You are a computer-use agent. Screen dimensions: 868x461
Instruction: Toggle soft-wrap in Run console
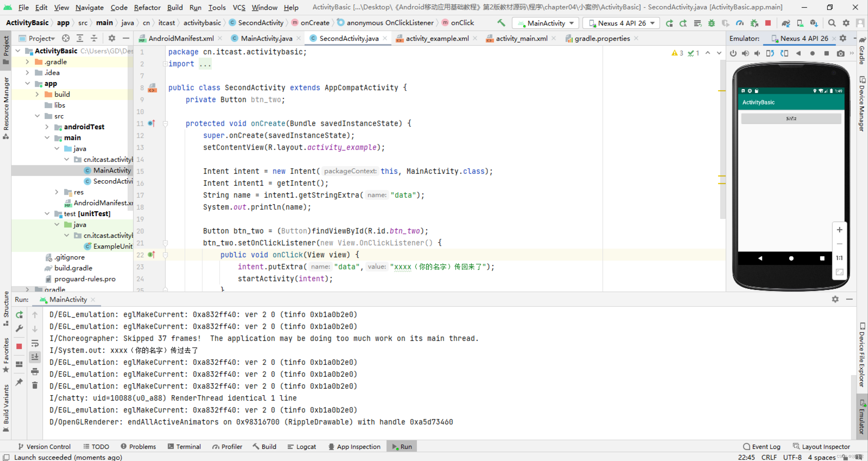[x=35, y=344]
